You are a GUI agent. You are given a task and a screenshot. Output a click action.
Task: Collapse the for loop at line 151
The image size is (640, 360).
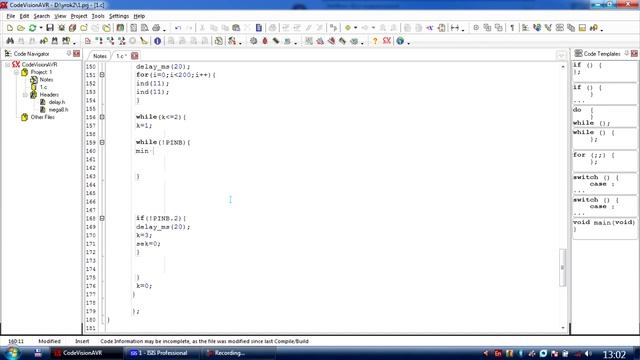pyautogui.click(x=102, y=75)
